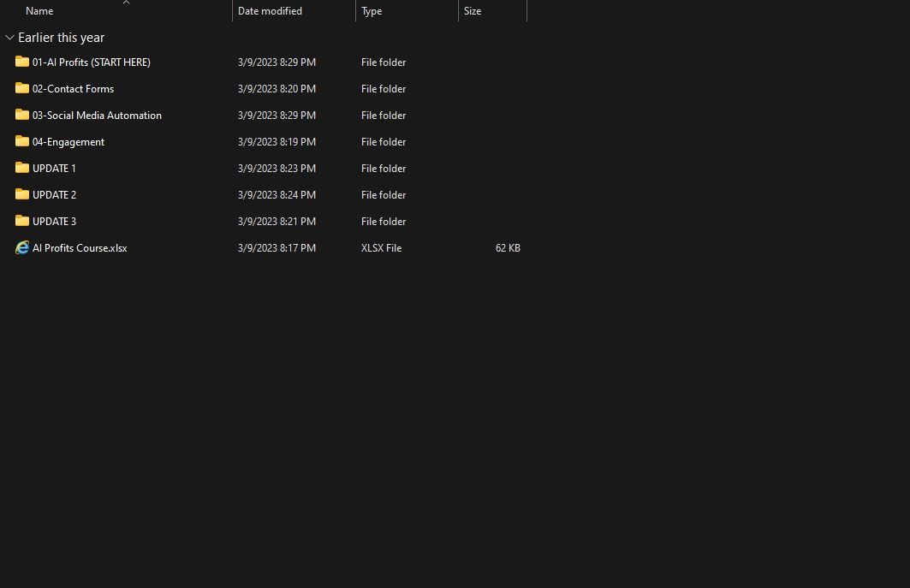Click the UPDATE 1 folder icon

pyautogui.click(x=22, y=168)
